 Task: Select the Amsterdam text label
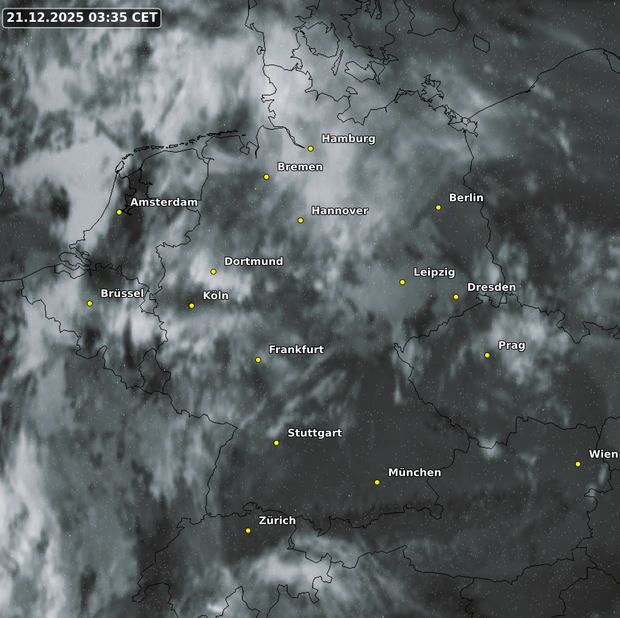point(164,202)
